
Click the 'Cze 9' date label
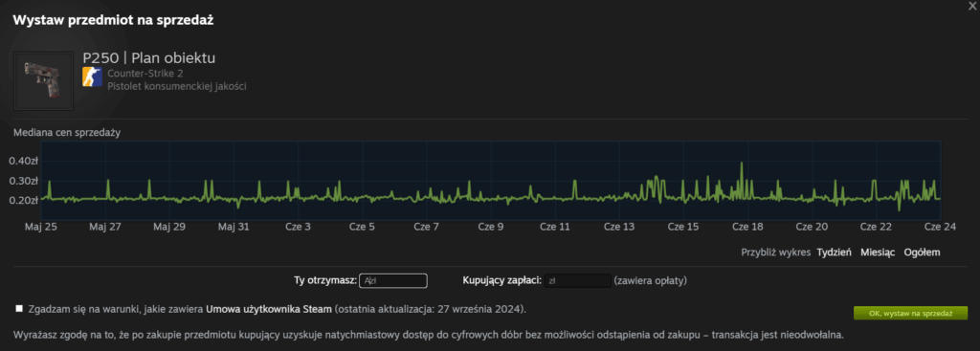(x=491, y=227)
